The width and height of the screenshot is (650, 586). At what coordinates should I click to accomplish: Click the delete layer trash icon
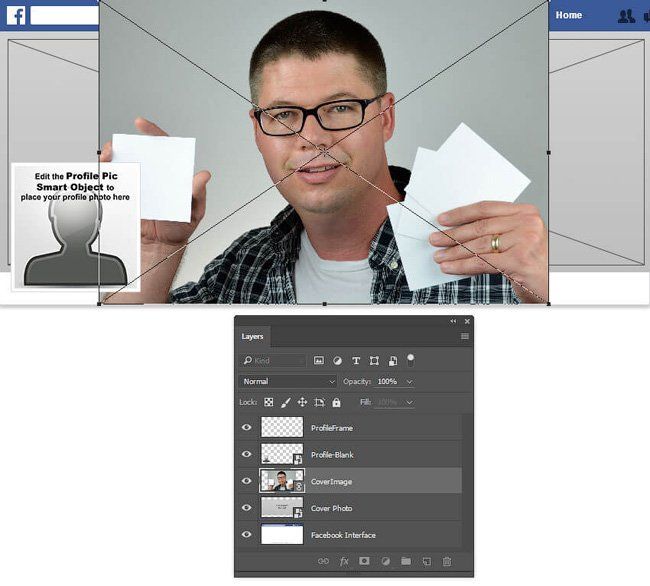tap(447, 561)
